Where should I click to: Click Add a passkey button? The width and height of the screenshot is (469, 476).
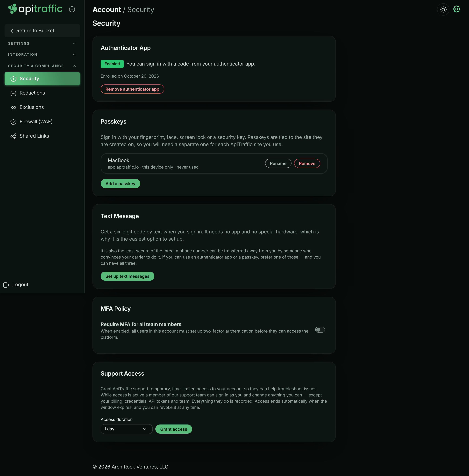tap(120, 184)
